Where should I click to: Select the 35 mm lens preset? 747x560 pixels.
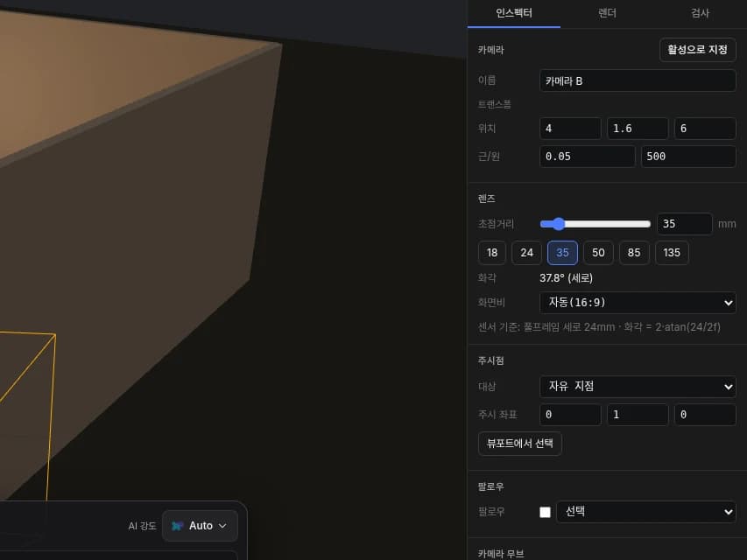(562, 253)
